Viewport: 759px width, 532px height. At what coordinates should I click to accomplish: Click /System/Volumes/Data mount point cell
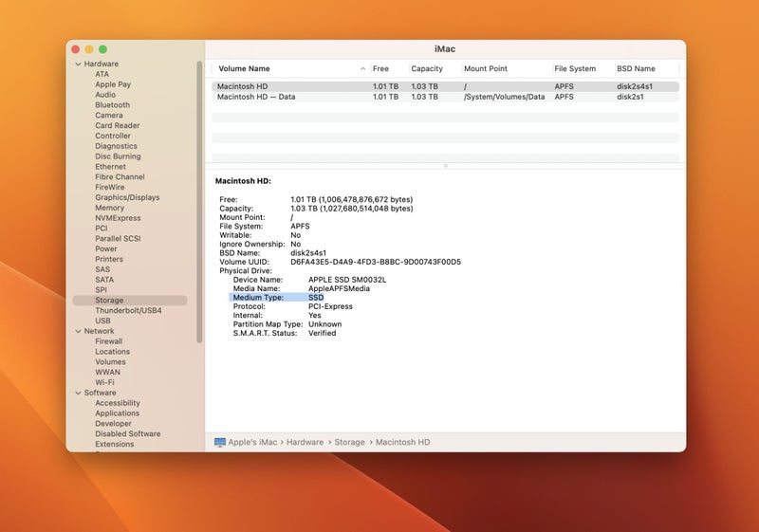point(504,97)
